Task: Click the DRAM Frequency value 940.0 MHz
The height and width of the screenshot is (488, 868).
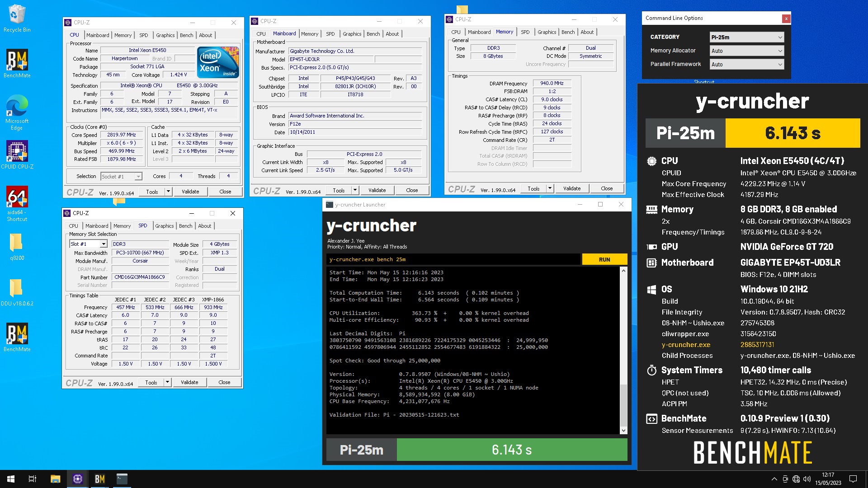Action: click(x=552, y=83)
